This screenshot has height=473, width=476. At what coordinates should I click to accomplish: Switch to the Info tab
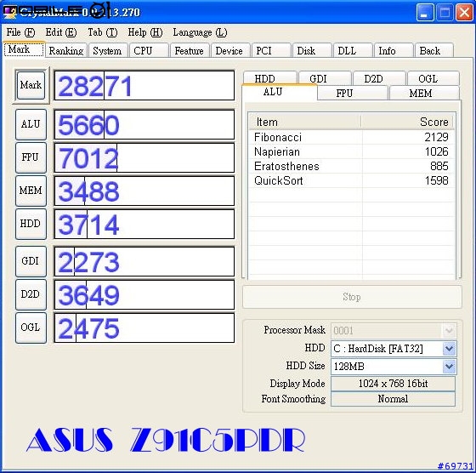pyautogui.click(x=394, y=50)
